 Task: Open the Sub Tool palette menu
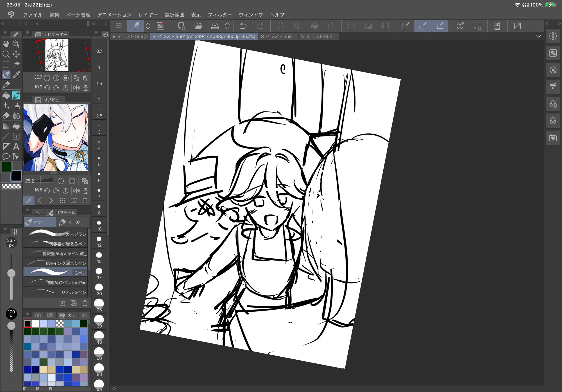coord(28,211)
